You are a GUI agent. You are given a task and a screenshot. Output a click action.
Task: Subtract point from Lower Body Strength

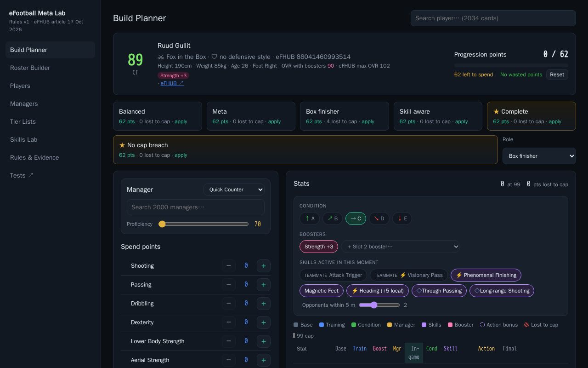228,341
